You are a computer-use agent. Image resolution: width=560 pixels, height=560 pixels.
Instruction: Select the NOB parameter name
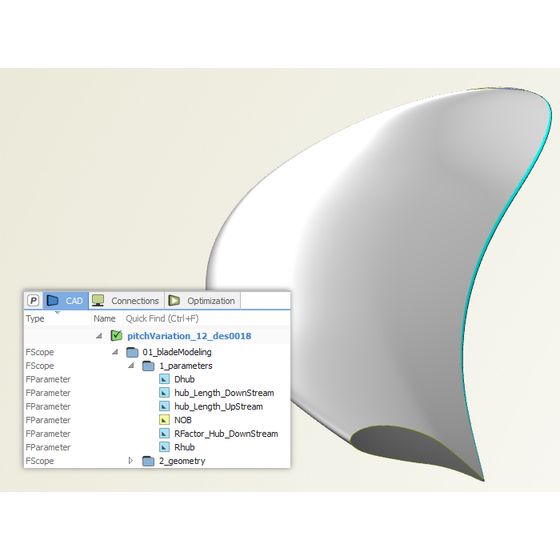(183, 420)
